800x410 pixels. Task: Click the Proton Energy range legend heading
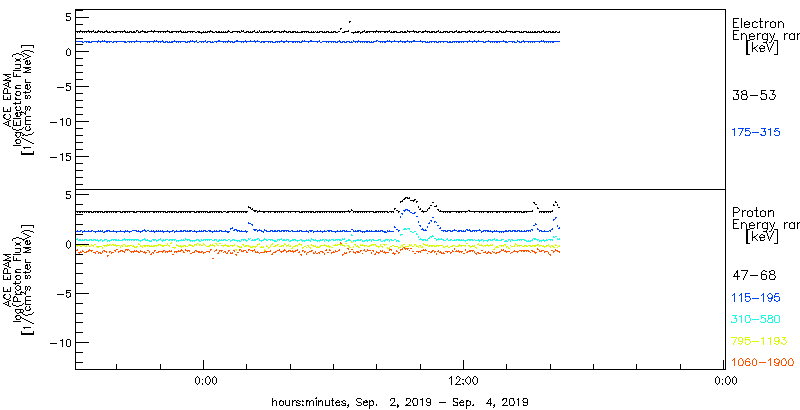click(x=766, y=225)
